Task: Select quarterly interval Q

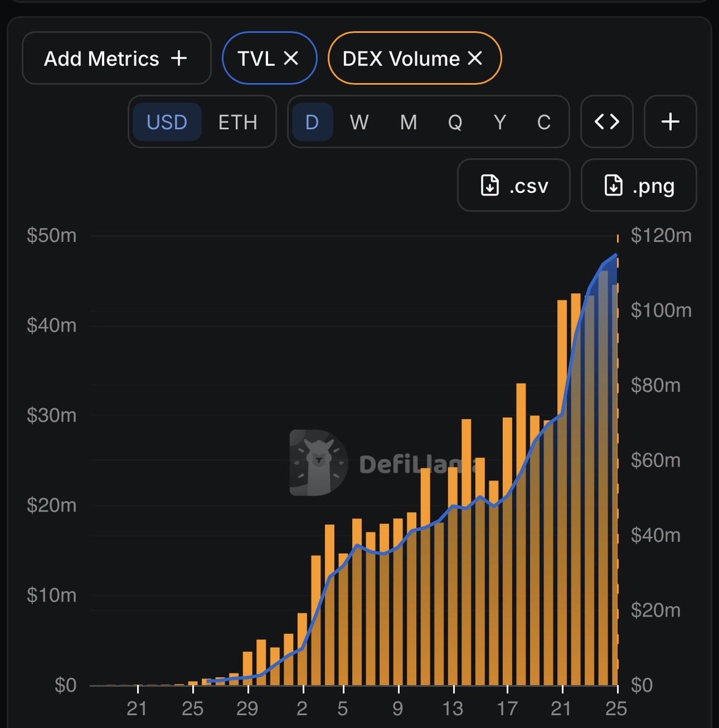Action: [455, 122]
